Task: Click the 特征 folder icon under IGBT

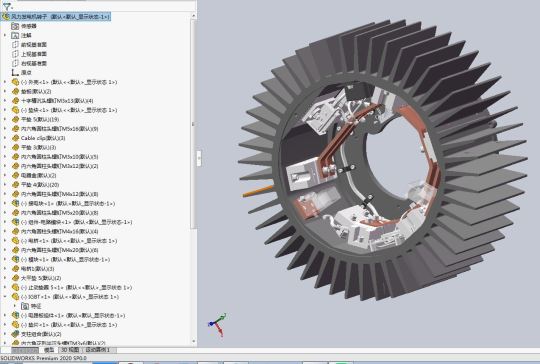Action: tap(25, 306)
